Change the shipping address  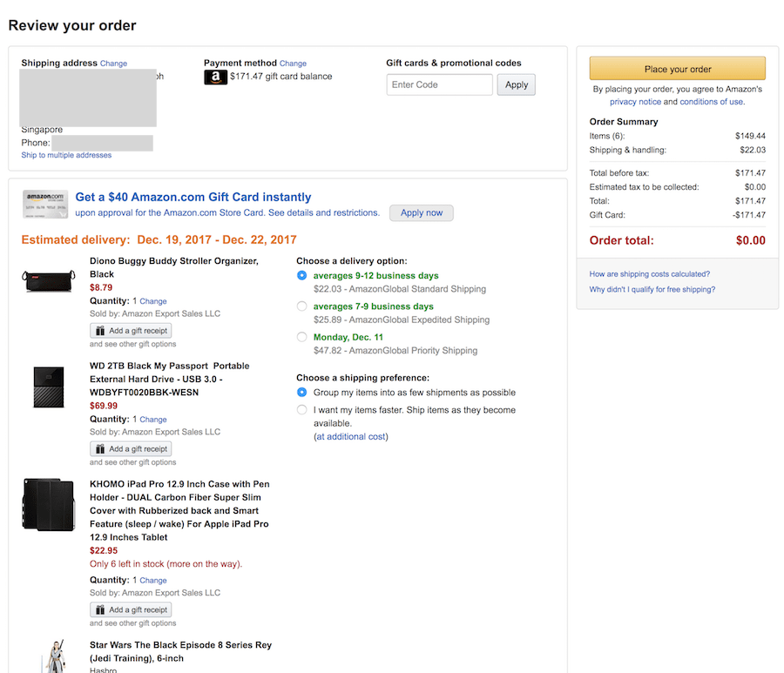pyautogui.click(x=113, y=64)
